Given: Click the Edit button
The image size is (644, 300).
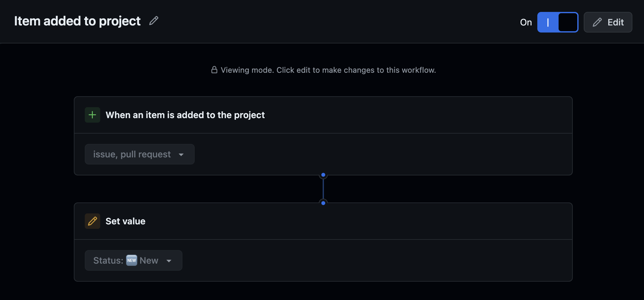Looking at the screenshot, I should [x=608, y=22].
